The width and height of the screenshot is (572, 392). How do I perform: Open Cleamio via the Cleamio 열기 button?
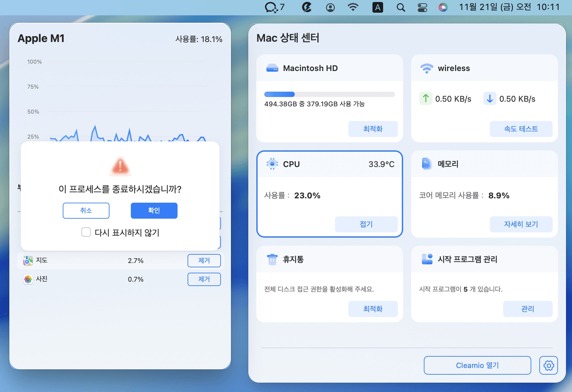[477, 365]
